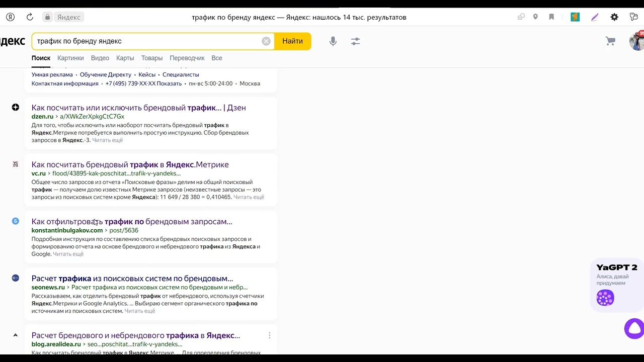Start voice search with microphone icon
The image size is (644, 362).
tap(333, 41)
